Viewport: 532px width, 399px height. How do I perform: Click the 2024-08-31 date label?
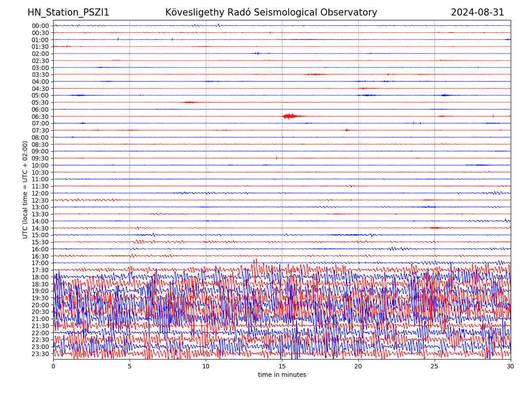coord(477,12)
